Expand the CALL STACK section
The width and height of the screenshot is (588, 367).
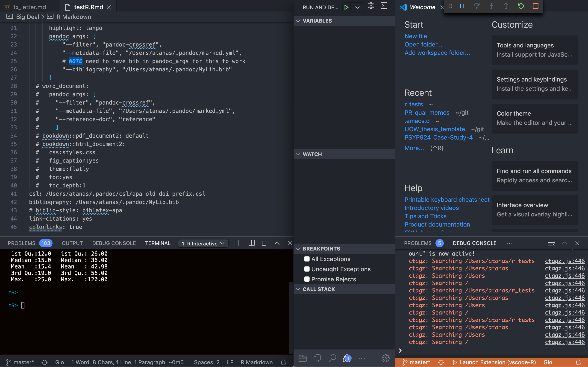coord(298,289)
